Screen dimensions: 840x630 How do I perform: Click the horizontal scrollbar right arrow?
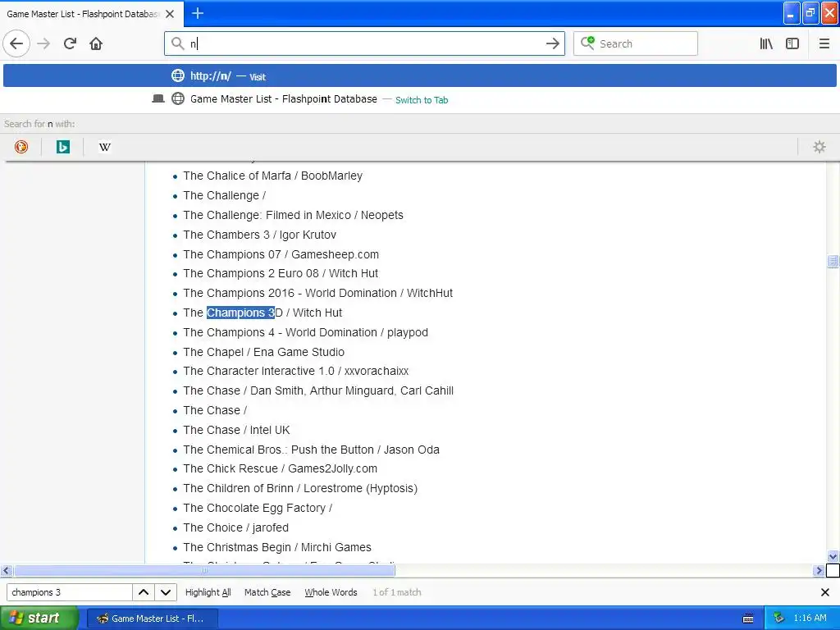point(818,571)
